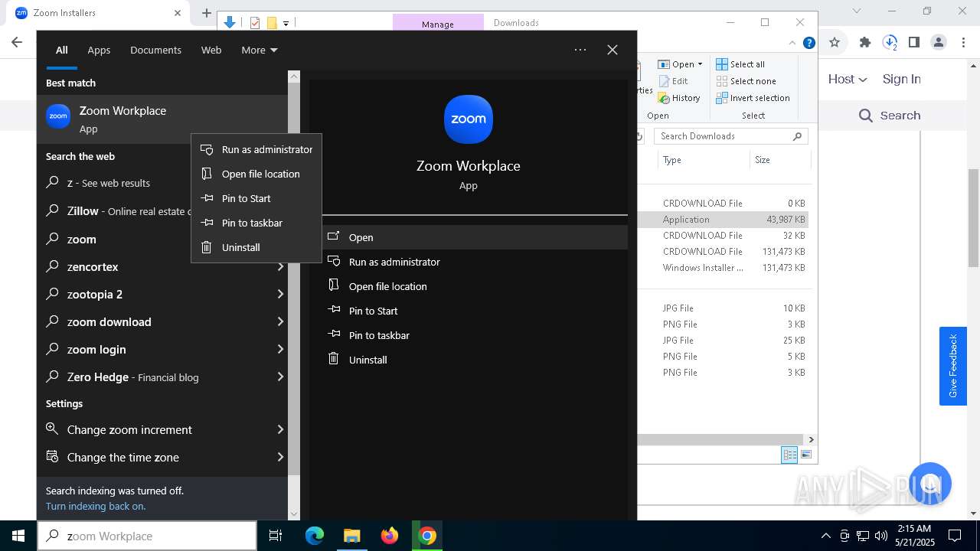Screen dimensions: 980x551
Task: Click History in Explorer ribbon
Action: pos(679,98)
